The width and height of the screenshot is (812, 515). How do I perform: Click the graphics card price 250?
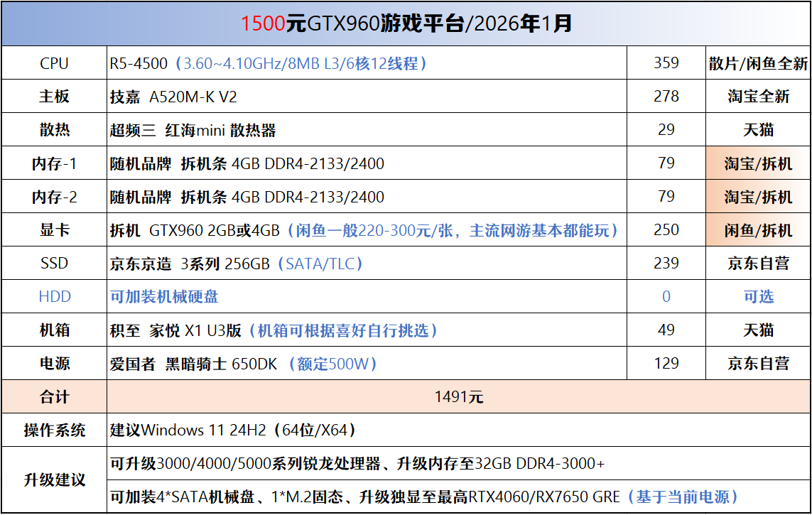click(x=666, y=229)
